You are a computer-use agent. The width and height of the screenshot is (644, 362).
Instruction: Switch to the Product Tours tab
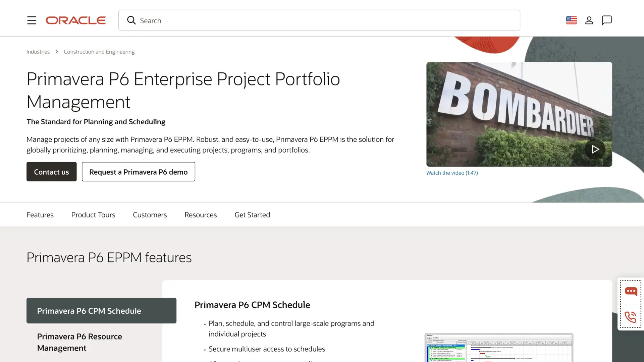pyautogui.click(x=93, y=215)
